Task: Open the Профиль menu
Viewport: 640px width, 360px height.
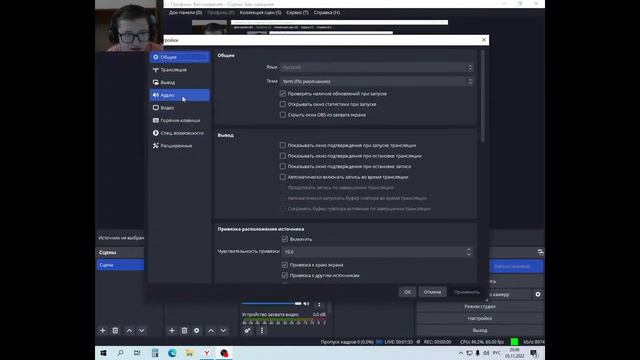Action: pyautogui.click(x=221, y=13)
